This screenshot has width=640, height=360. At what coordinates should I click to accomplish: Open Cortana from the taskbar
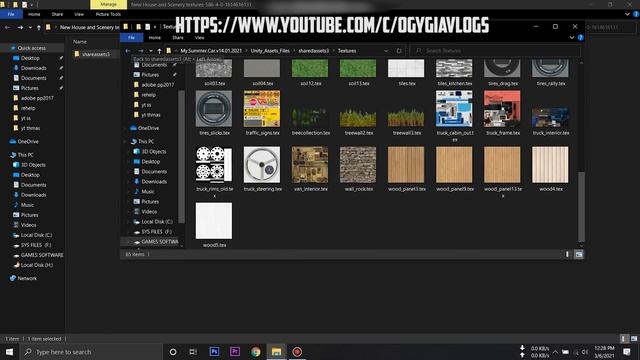[173, 352]
